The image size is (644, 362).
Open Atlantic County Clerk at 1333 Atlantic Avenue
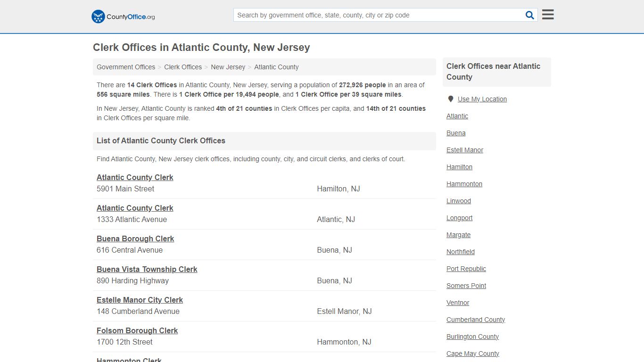(135, 208)
